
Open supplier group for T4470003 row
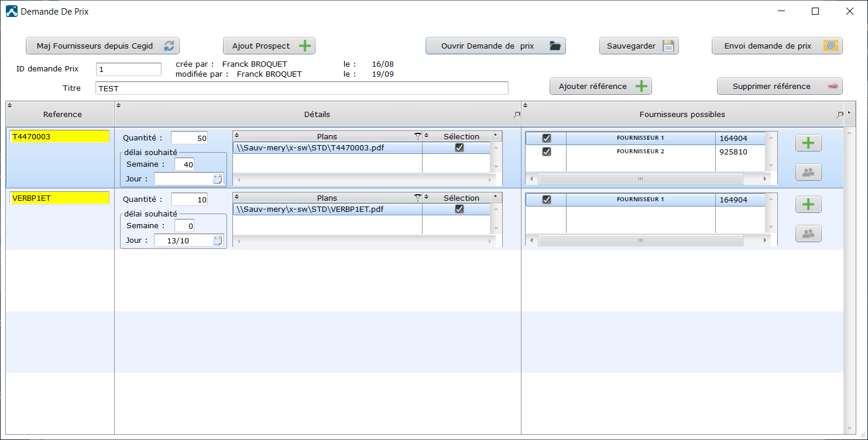point(808,172)
